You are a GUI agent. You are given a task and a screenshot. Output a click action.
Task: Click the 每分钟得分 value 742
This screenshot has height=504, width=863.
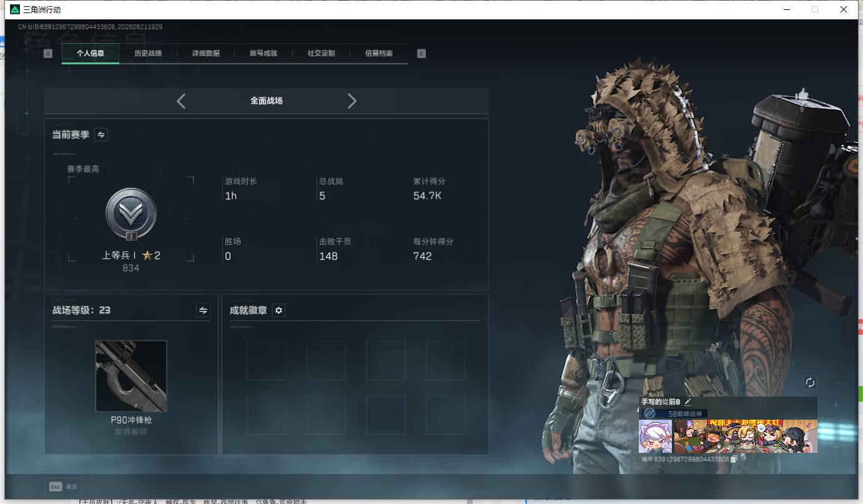point(422,256)
